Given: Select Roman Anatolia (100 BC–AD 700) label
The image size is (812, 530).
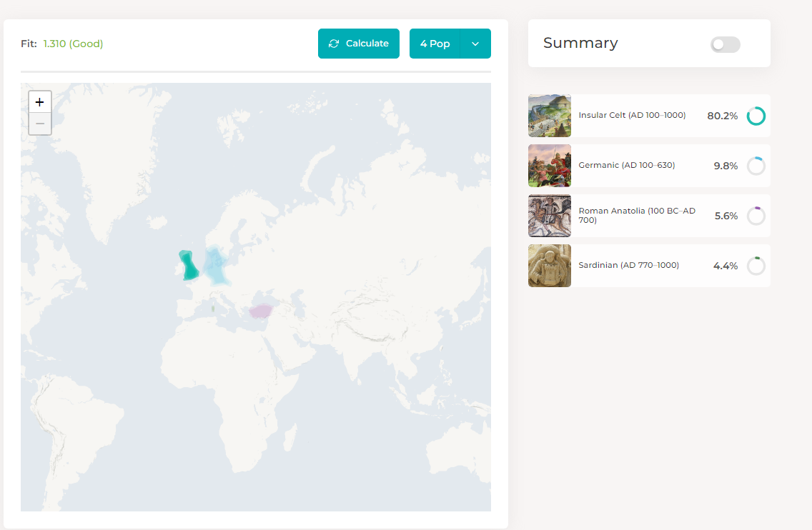Looking at the screenshot, I should (637, 215).
